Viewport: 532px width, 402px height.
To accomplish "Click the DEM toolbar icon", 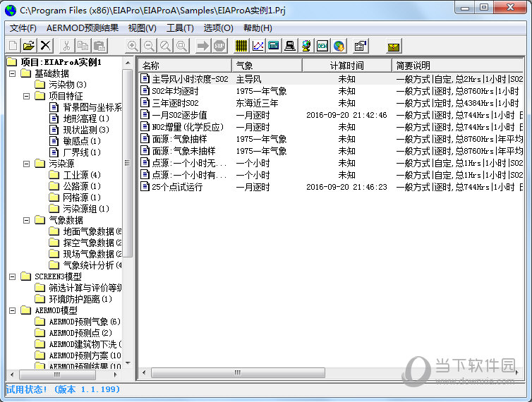I will [x=322, y=46].
